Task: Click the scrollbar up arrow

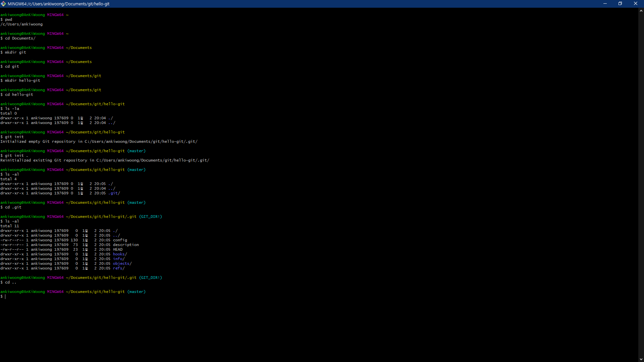Action: [x=641, y=11]
